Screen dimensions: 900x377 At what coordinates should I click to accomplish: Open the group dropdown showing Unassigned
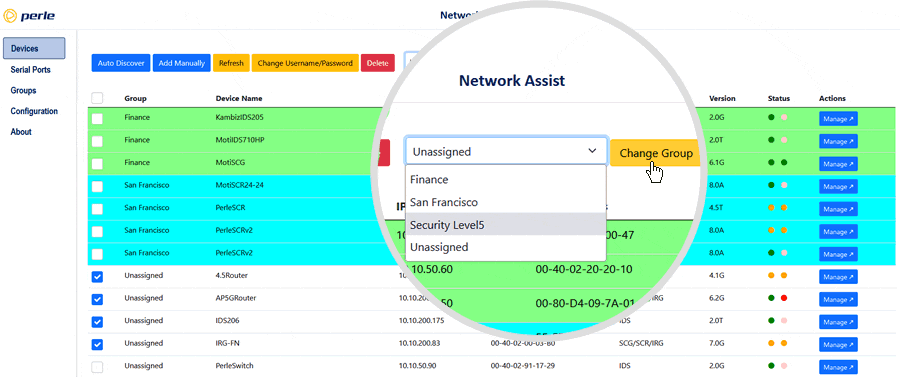click(506, 151)
